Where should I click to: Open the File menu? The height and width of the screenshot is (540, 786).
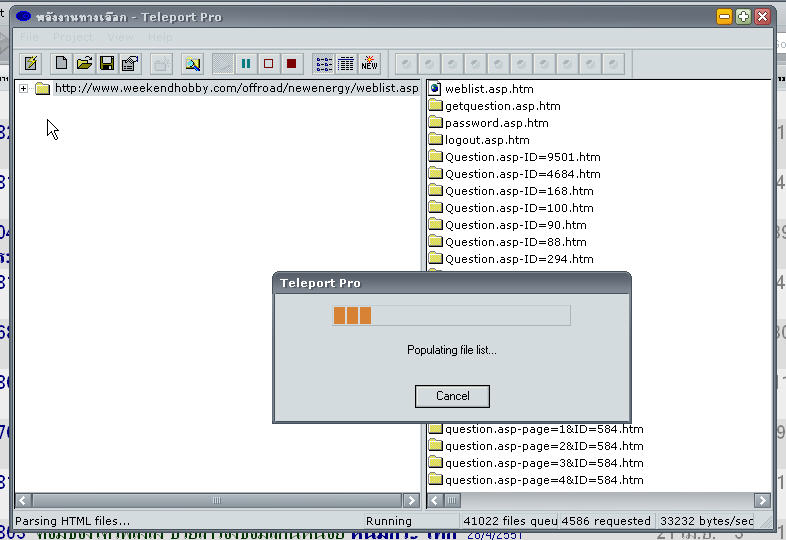point(30,37)
